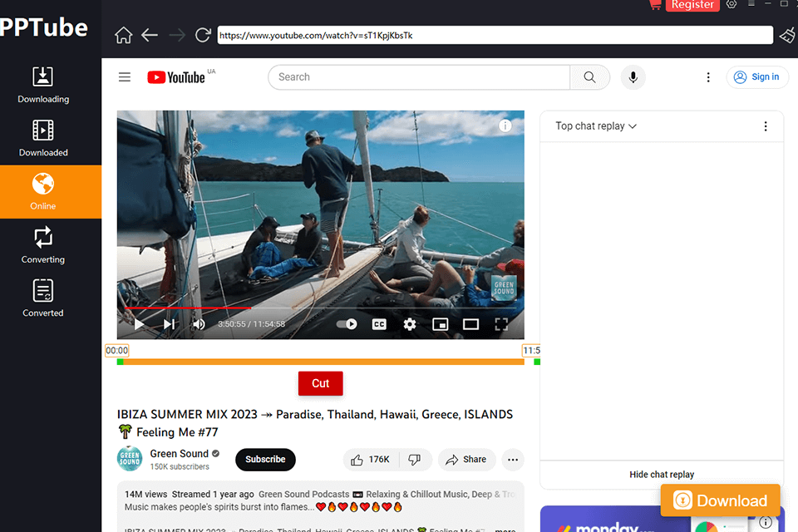This screenshot has width=798, height=532.
Task: Open the Converted files section
Action: click(43, 298)
